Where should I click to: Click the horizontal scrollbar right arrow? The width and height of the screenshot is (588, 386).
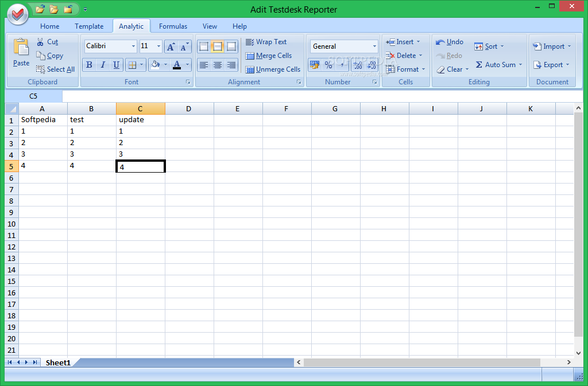(x=569, y=362)
